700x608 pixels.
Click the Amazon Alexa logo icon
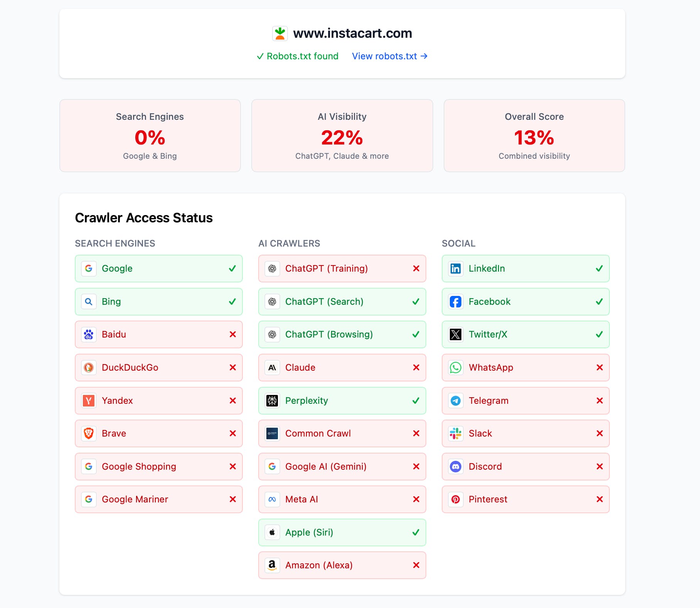coord(272,565)
